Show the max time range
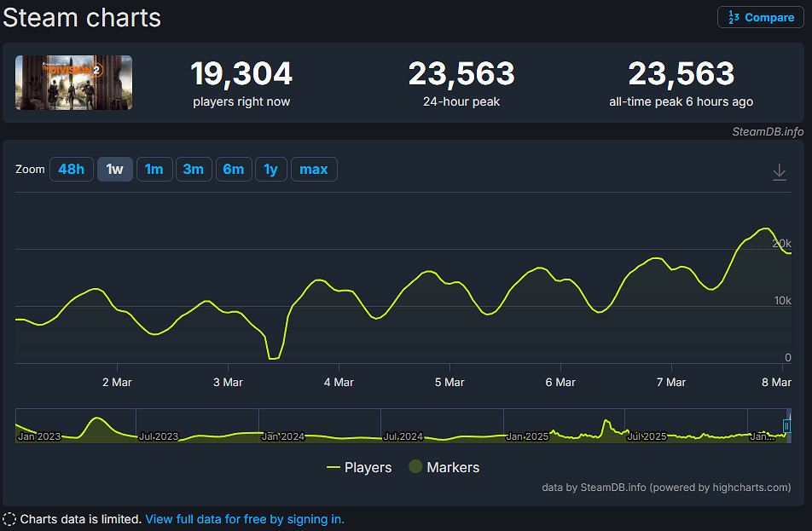Screen dimensions: 812x531 314,170
